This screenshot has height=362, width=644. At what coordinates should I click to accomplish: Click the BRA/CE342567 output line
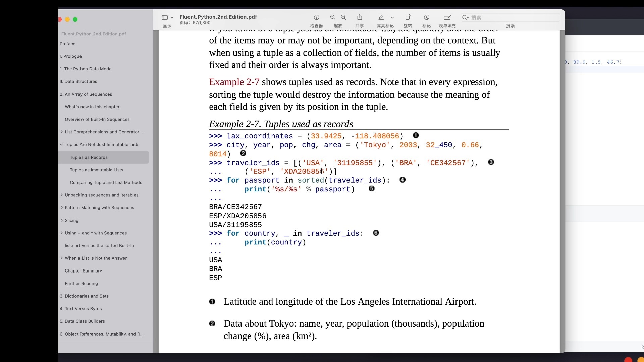coord(235,207)
